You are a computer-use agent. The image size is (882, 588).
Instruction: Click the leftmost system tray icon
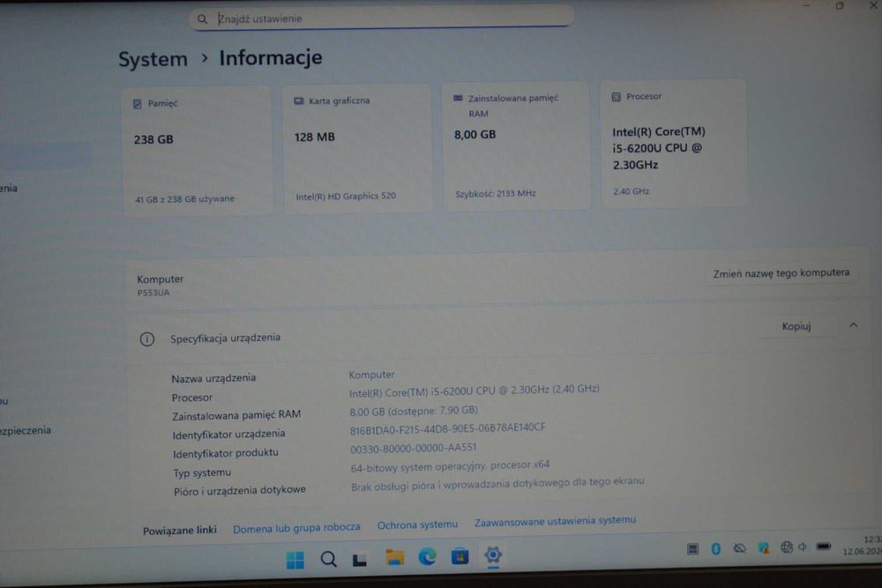pos(693,549)
